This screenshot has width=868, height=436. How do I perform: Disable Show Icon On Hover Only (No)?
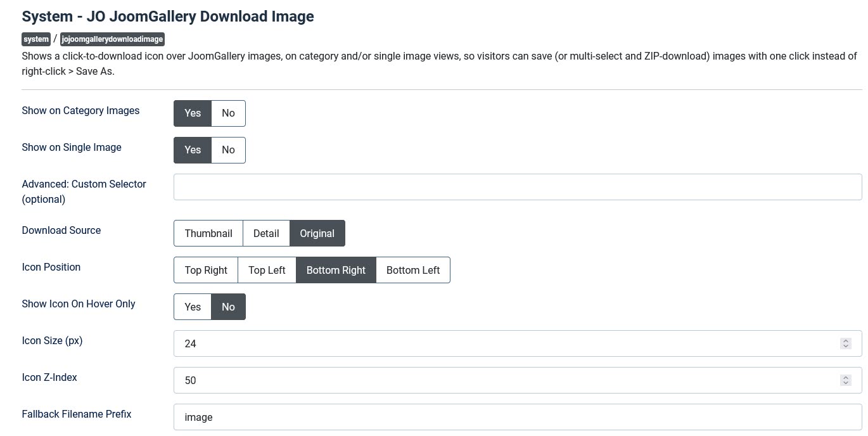228,307
